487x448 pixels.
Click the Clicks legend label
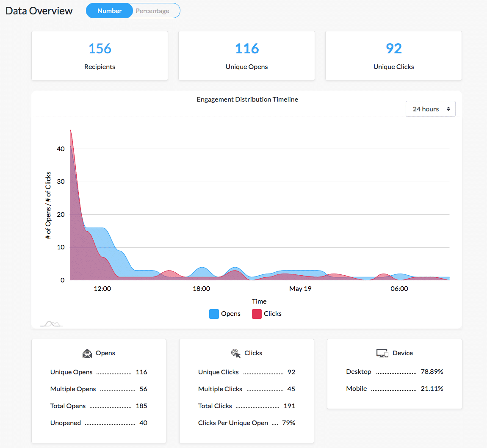pyautogui.click(x=273, y=314)
